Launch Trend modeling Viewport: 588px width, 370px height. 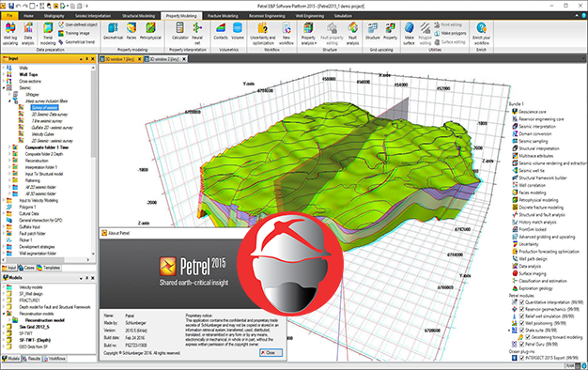coord(48,34)
